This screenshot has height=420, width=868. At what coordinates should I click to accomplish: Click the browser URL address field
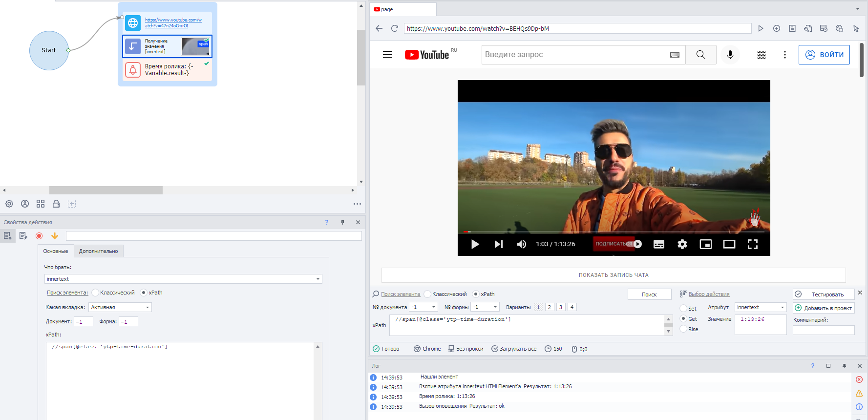[x=578, y=28]
